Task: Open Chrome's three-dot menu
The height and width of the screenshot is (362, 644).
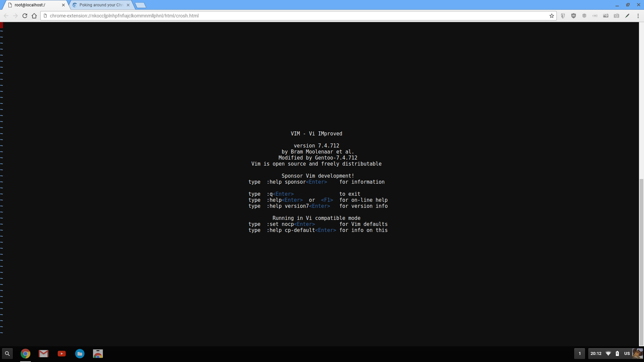Action: [638, 16]
